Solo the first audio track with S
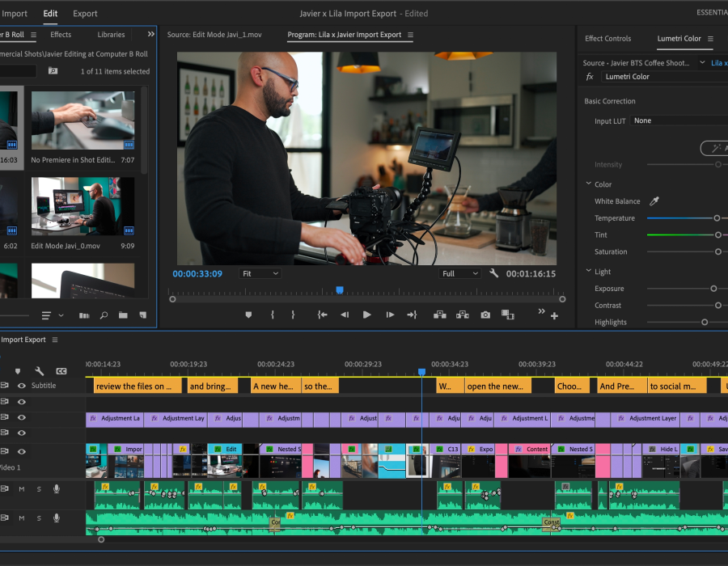This screenshot has width=728, height=566. pyautogui.click(x=39, y=489)
